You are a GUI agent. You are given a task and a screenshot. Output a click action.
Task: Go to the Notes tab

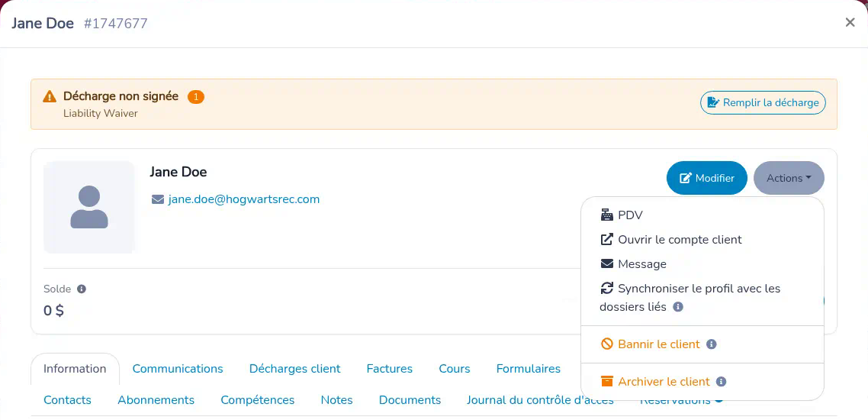coord(336,400)
